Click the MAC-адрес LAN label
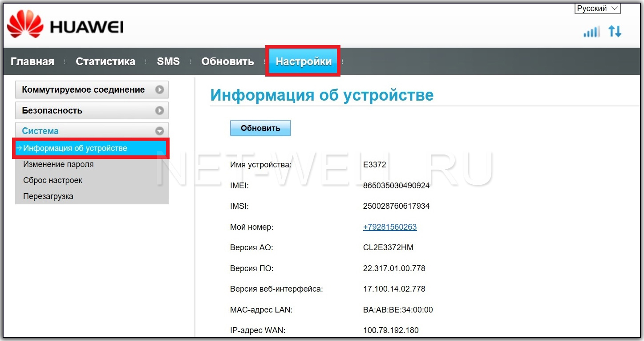The image size is (644, 341). pyautogui.click(x=261, y=310)
